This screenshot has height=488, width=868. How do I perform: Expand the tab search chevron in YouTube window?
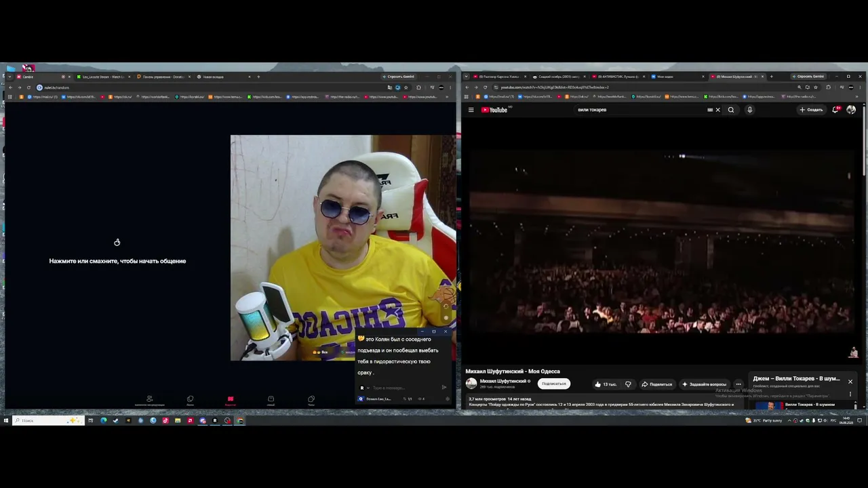point(467,77)
